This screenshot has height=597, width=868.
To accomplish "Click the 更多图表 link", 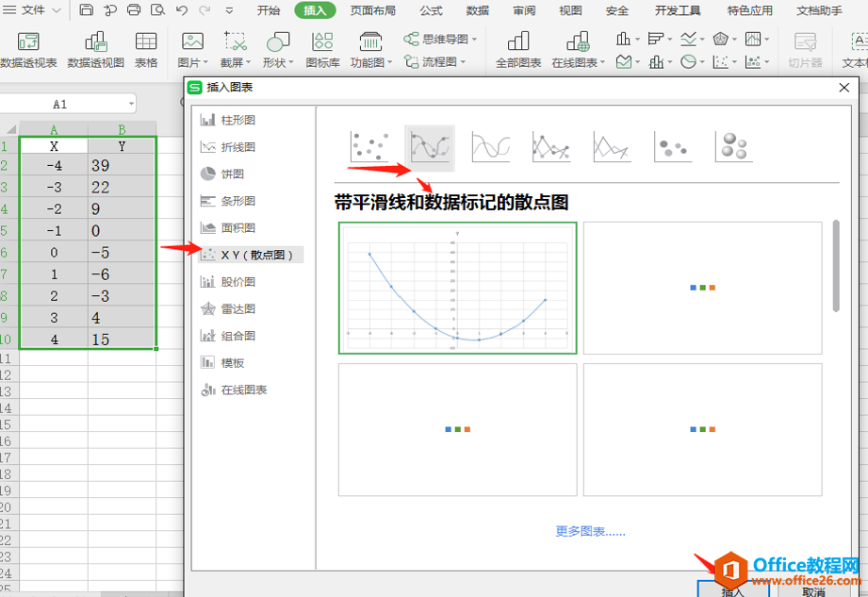I will click(590, 532).
